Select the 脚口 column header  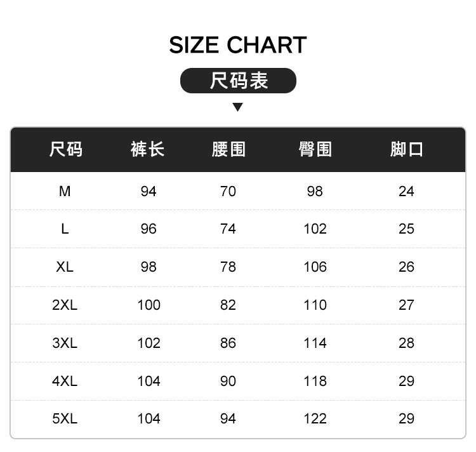[x=406, y=150]
